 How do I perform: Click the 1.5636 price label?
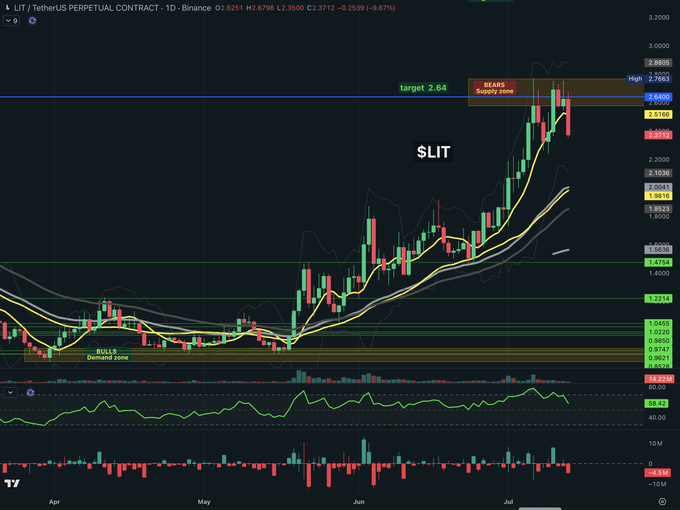click(658, 249)
